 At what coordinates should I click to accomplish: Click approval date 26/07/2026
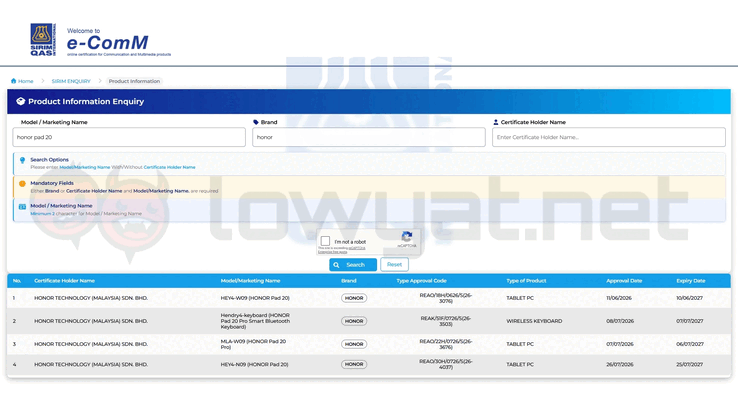tap(620, 365)
